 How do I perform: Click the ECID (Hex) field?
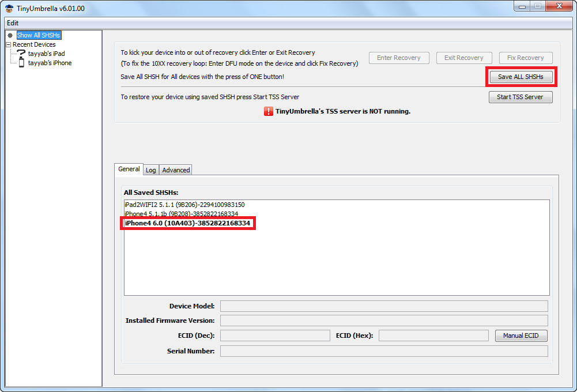[434, 336]
